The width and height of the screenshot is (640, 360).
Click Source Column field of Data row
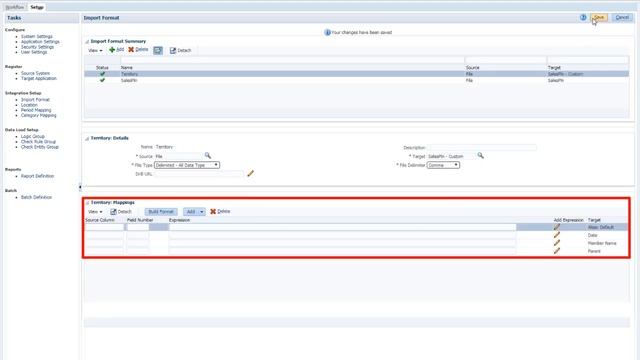point(104,235)
